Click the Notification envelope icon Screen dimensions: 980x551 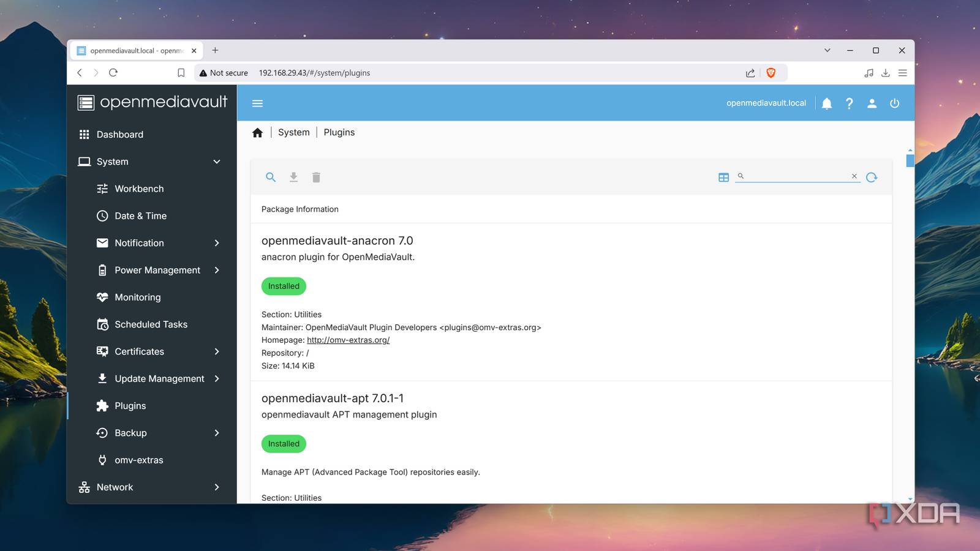pyautogui.click(x=102, y=243)
